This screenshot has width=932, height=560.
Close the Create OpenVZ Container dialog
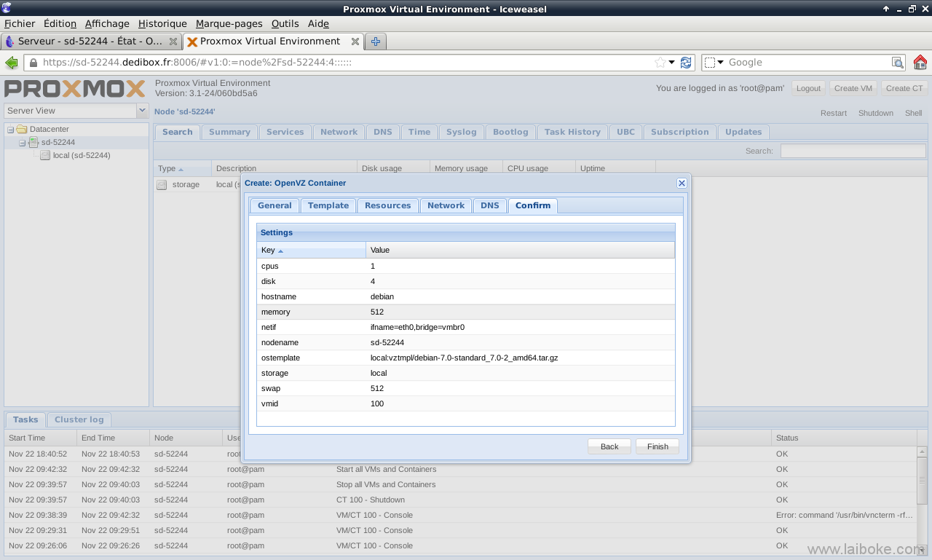(682, 183)
